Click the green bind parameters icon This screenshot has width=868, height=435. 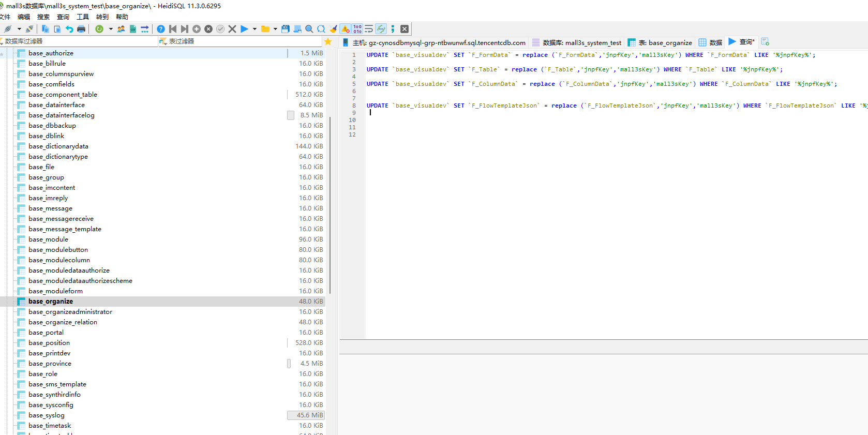click(393, 29)
